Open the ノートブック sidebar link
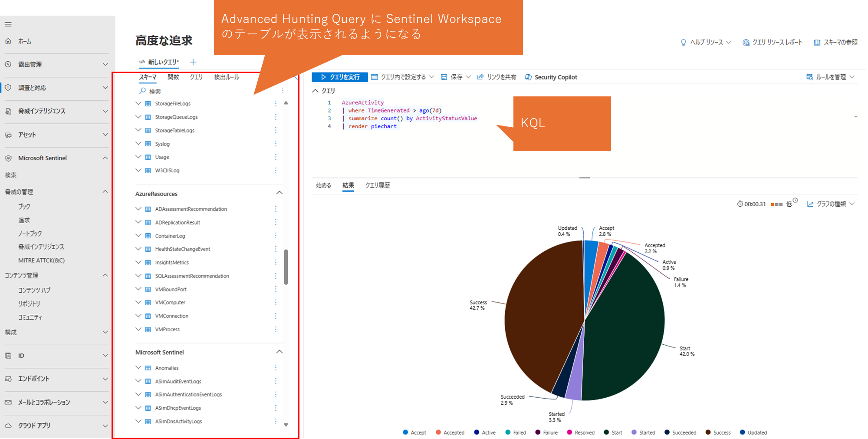The width and height of the screenshot is (868, 439). coord(30,234)
